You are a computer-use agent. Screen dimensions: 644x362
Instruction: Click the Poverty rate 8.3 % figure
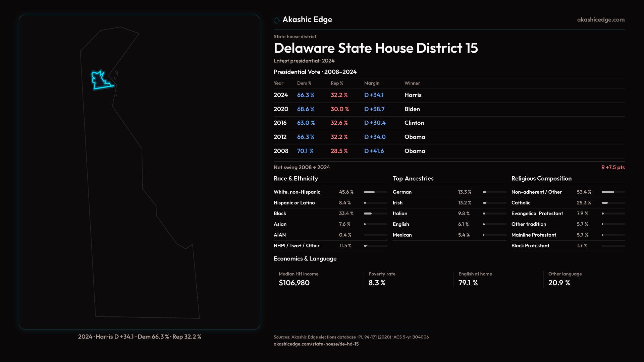pyautogui.click(x=377, y=283)
